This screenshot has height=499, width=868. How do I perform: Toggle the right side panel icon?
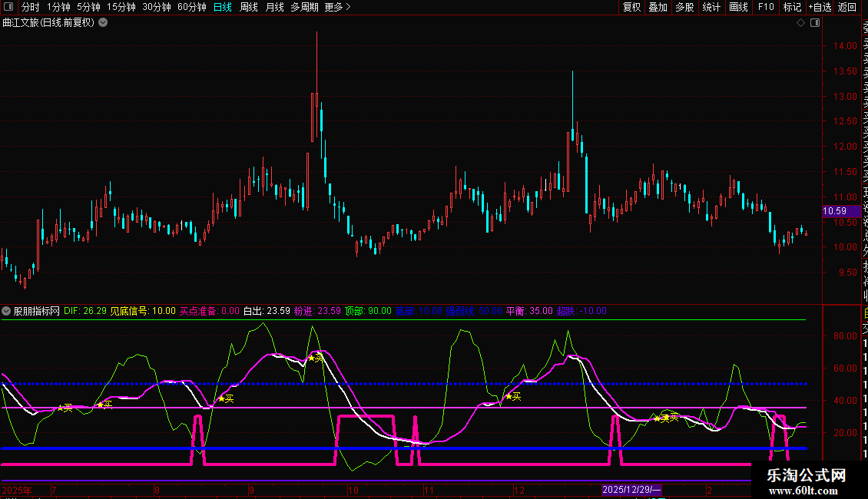click(x=815, y=23)
